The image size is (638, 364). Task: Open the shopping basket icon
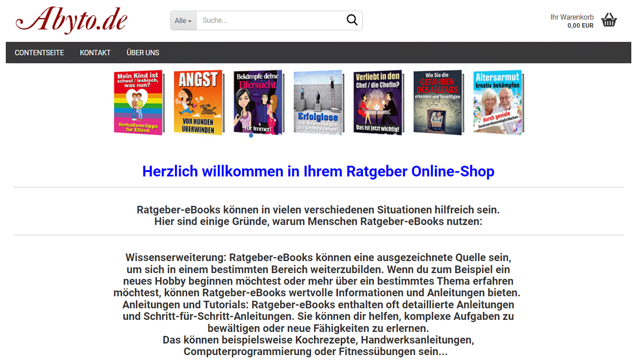pos(609,20)
